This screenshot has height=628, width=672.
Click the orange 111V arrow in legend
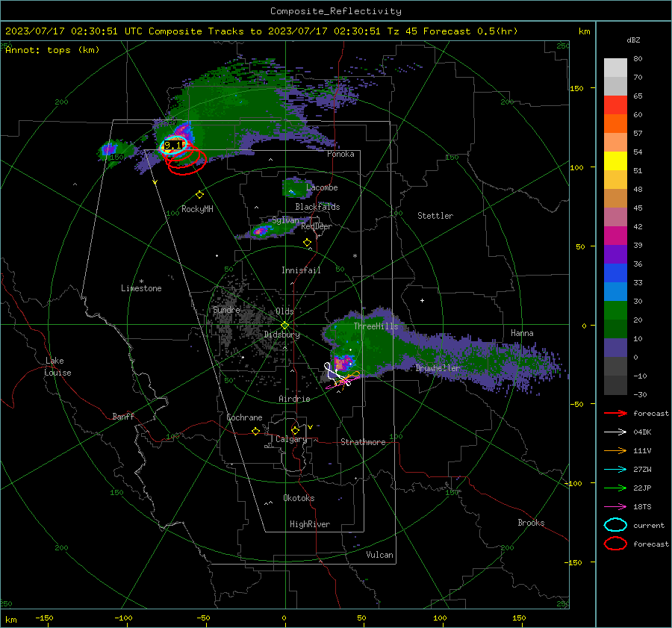point(615,450)
